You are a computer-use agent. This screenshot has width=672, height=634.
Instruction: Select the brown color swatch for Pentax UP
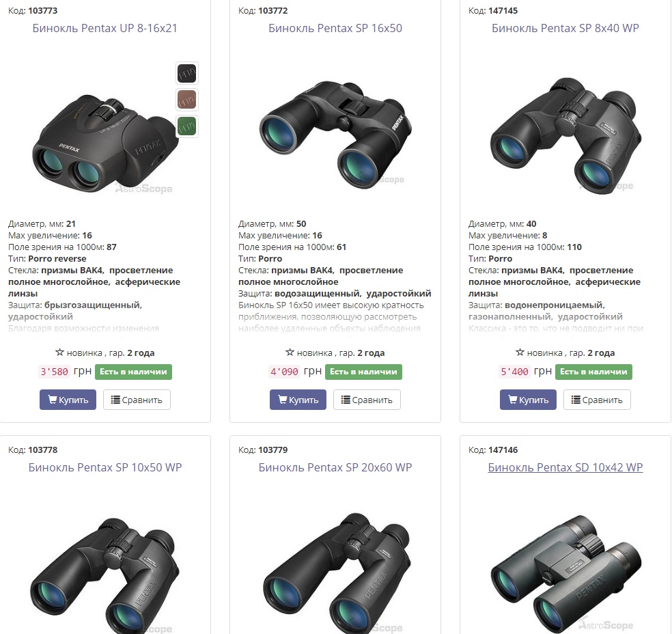[x=187, y=100]
